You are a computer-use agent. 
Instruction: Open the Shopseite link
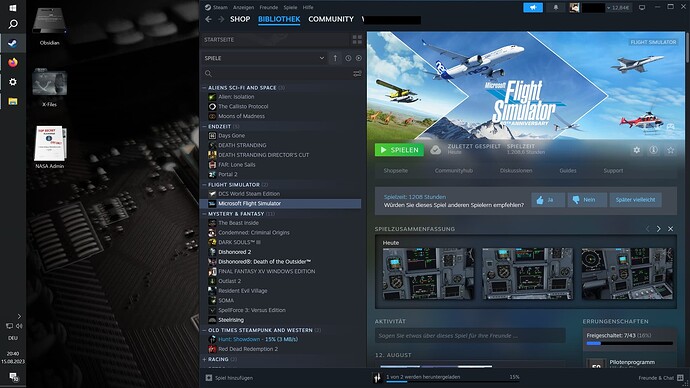(x=396, y=171)
